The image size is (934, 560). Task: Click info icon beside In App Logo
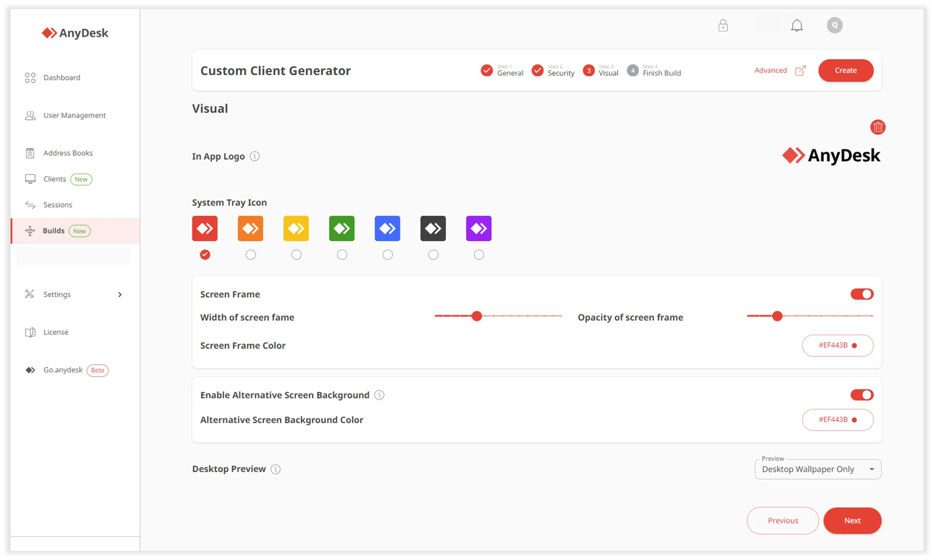[255, 156]
